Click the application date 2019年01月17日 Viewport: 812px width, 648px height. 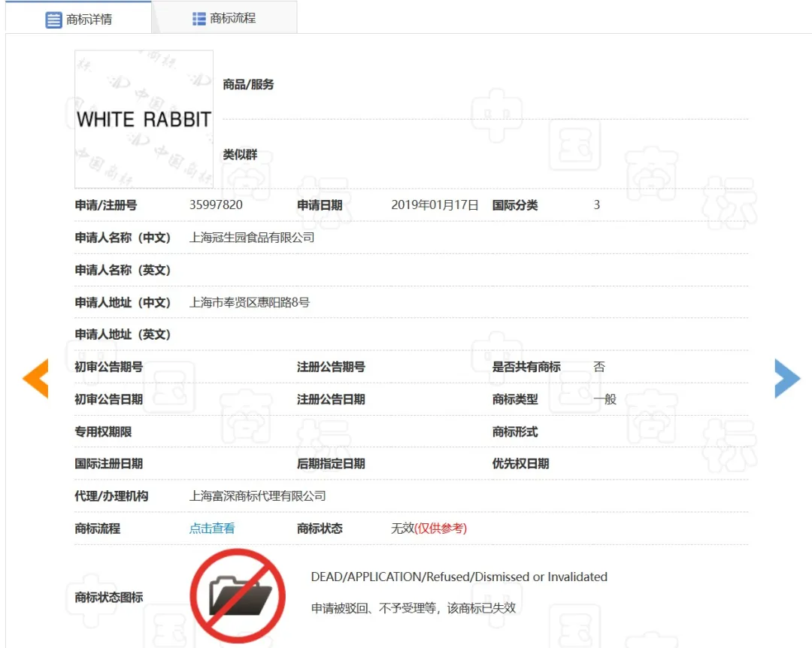[435, 205]
